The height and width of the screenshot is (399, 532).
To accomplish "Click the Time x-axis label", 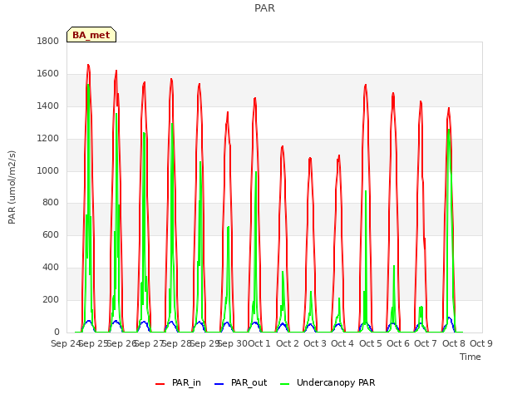I will coord(470,357).
